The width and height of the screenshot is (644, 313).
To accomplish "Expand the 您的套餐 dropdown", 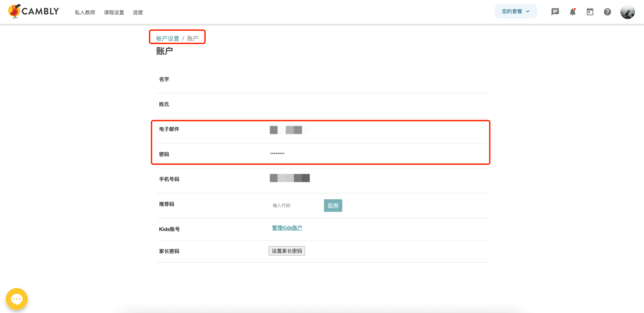I will point(515,12).
